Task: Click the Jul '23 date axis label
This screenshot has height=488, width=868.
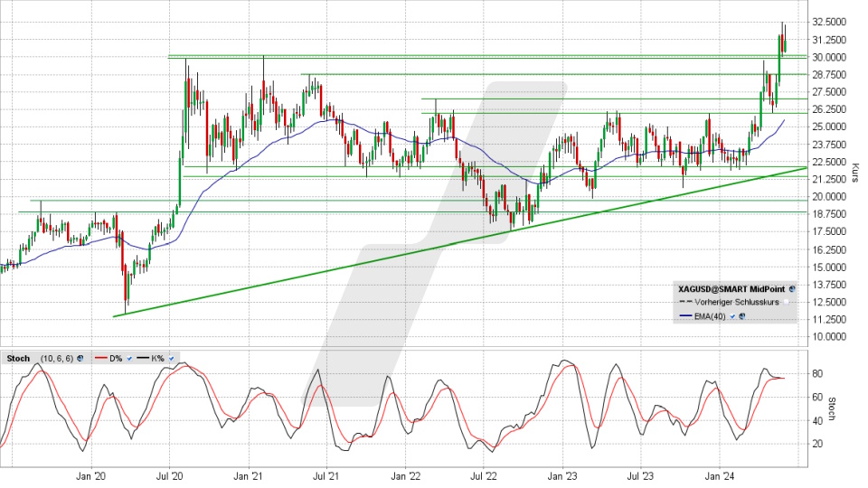Action: [641, 476]
